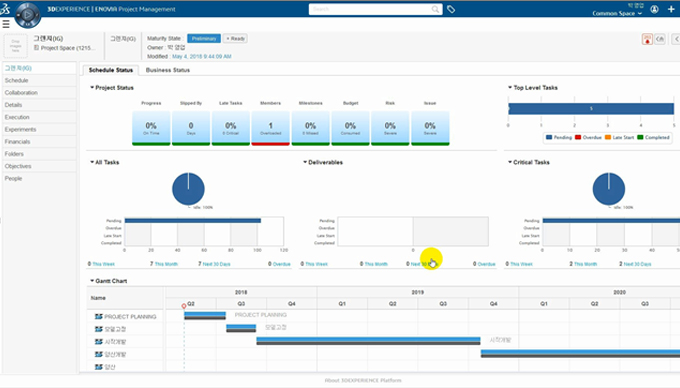Open the About 3DEXPERIENCE Platform link
This screenshot has width=680, height=388.
point(363,380)
